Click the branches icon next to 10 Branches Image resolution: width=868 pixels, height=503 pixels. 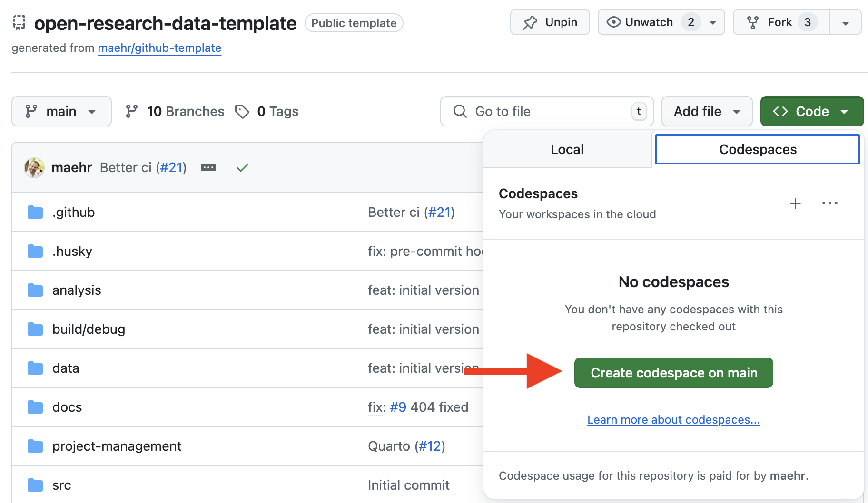(131, 111)
